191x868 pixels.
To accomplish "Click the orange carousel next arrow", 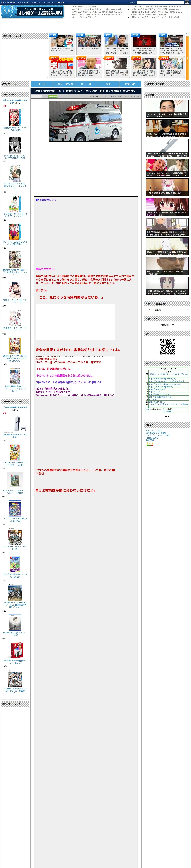I will (x=187, y=58).
